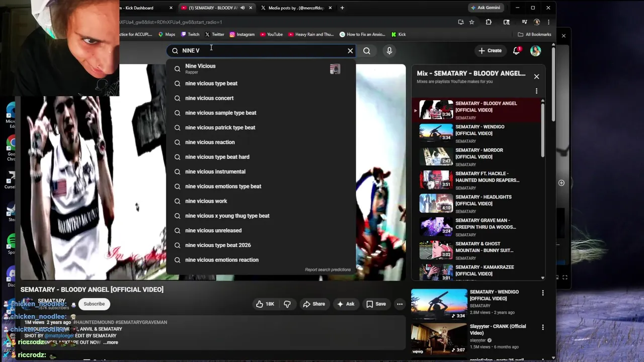Pick suggestion nine vicious emotions reaction

click(x=261, y=260)
